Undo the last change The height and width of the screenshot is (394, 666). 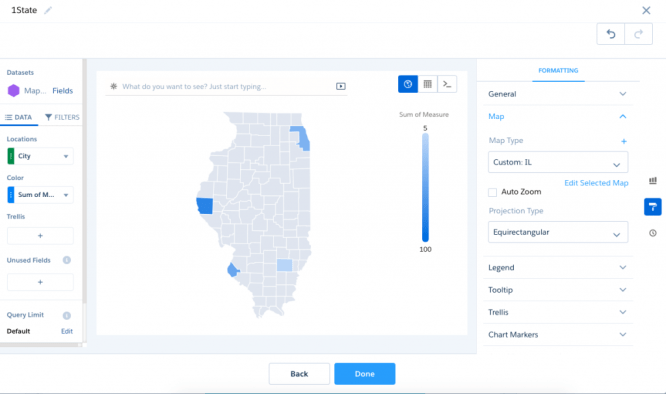[x=610, y=34]
